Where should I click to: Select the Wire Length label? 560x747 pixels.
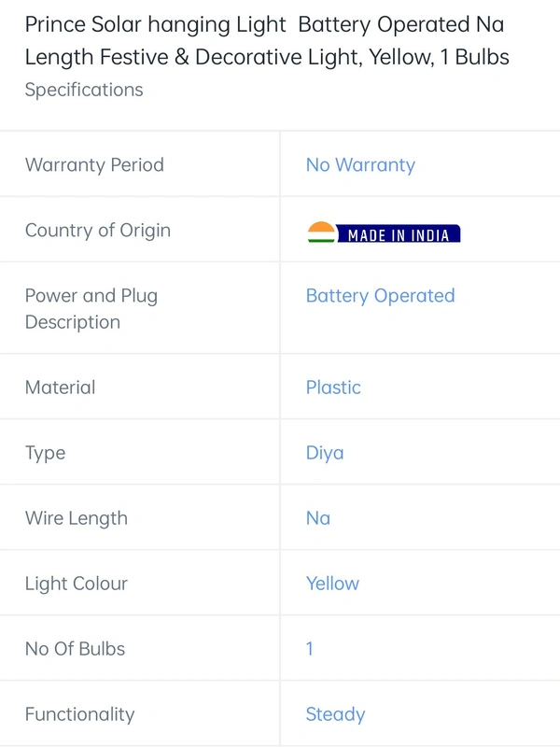point(77,518)
